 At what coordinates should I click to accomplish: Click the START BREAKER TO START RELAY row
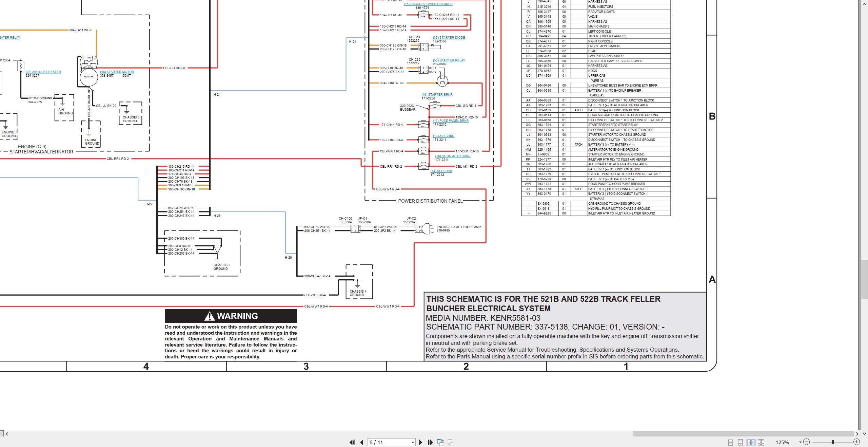(x=596, y=125)
